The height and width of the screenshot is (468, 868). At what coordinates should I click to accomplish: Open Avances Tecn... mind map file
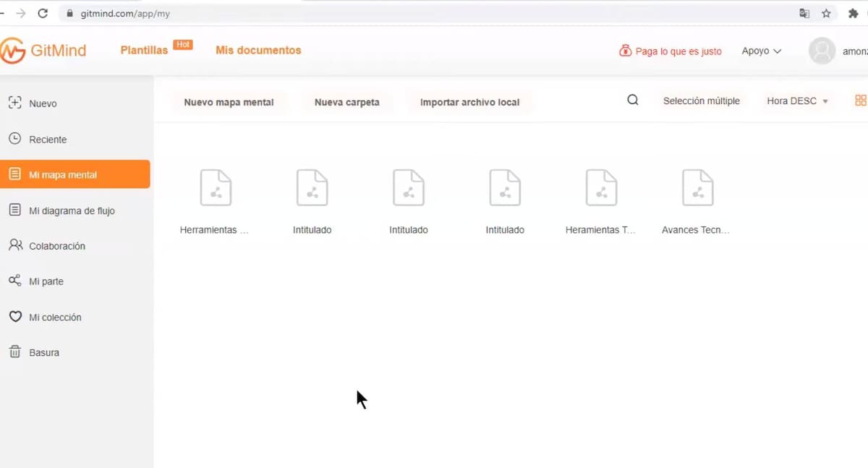click(x=697, y=189)
